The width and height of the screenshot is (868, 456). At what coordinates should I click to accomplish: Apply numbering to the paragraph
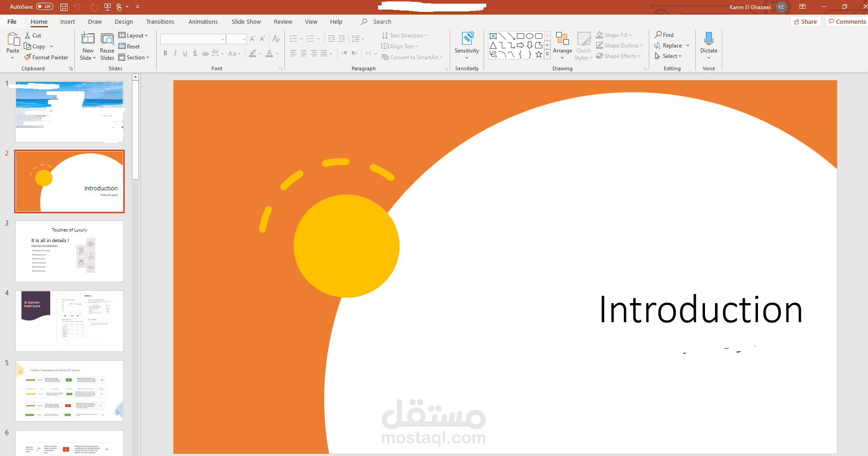tap(310, 39)
